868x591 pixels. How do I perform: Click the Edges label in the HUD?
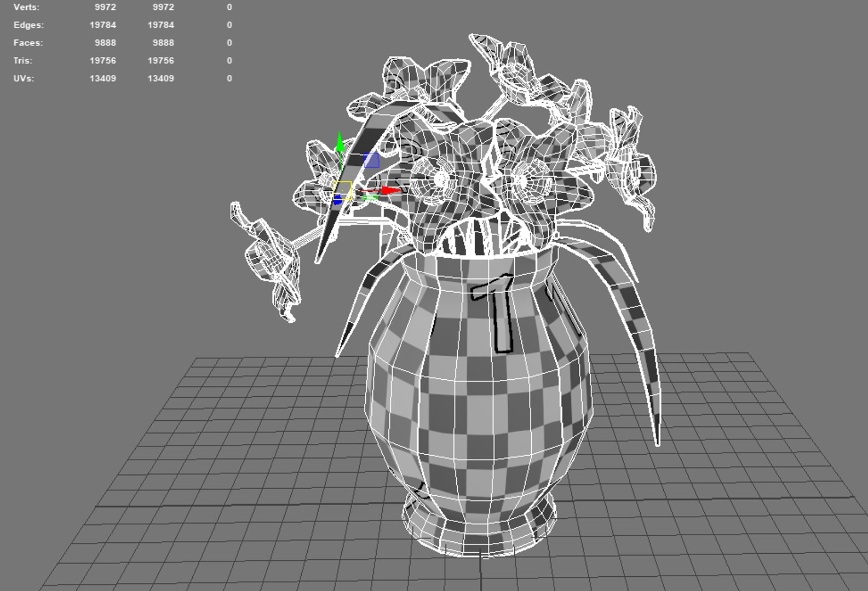(x=28, y=25)
